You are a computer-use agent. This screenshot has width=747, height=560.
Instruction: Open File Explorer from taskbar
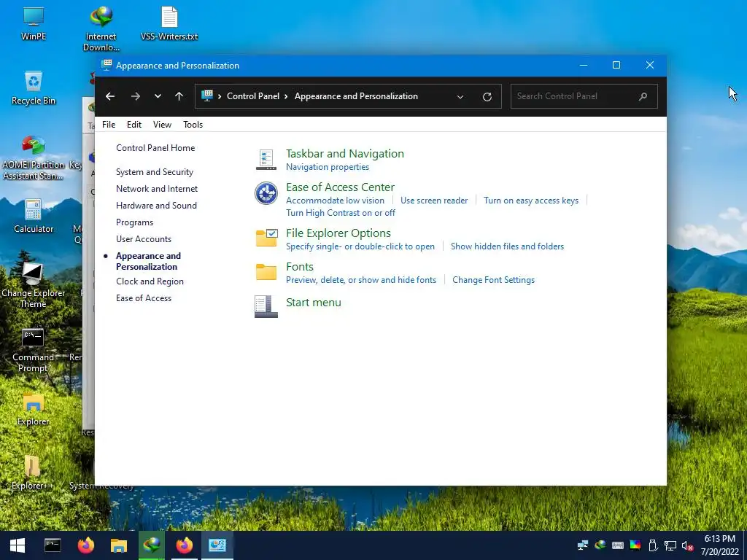pos(119,545)
